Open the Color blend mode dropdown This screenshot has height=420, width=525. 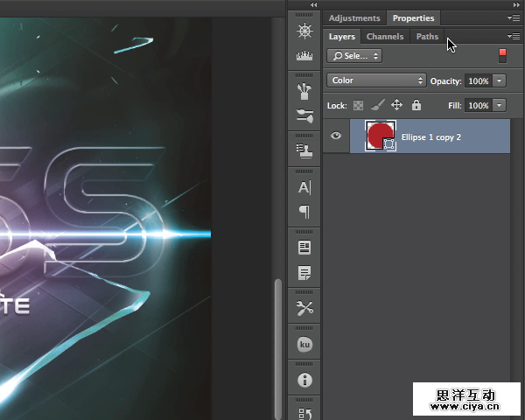point(375,80)
